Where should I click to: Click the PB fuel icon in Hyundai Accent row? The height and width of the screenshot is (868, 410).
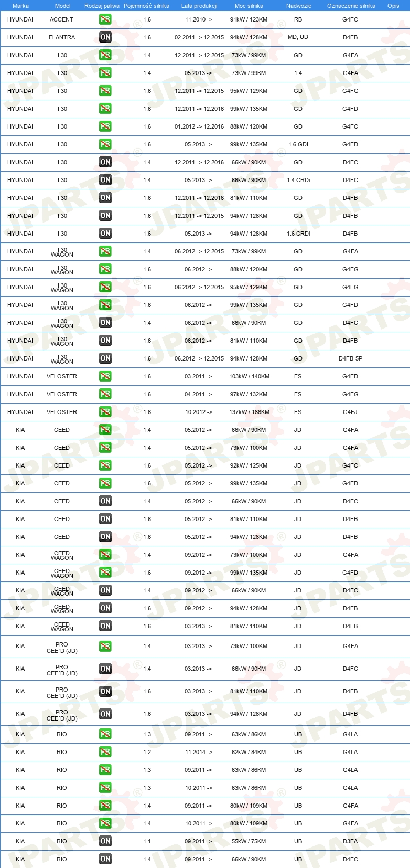pos(105,19)
